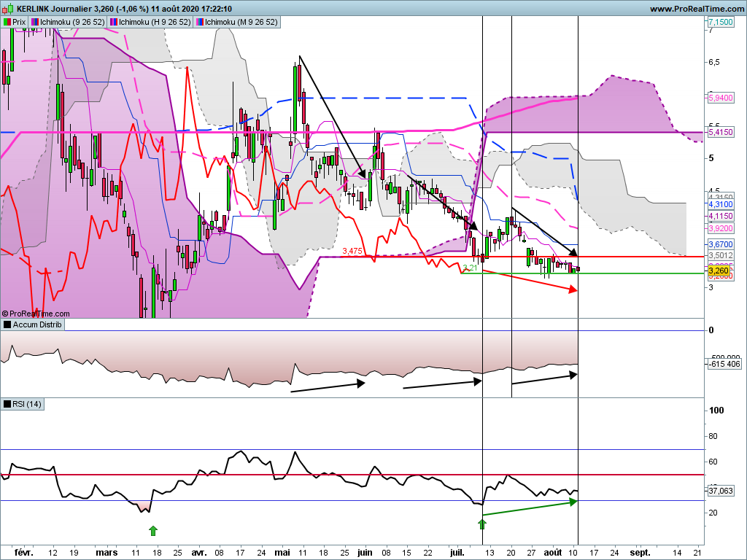This screenshot has width=747, height=560.
Task: Click the 5,4150 price label on axis
Action: click(x=720, y=133)
